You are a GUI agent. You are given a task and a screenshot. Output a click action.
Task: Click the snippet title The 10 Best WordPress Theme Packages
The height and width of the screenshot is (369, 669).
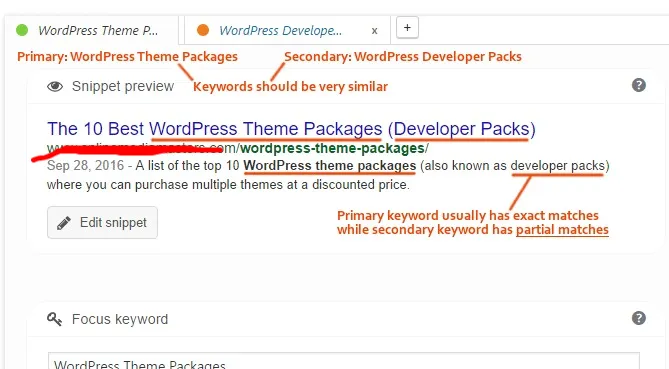pos(291,129)
